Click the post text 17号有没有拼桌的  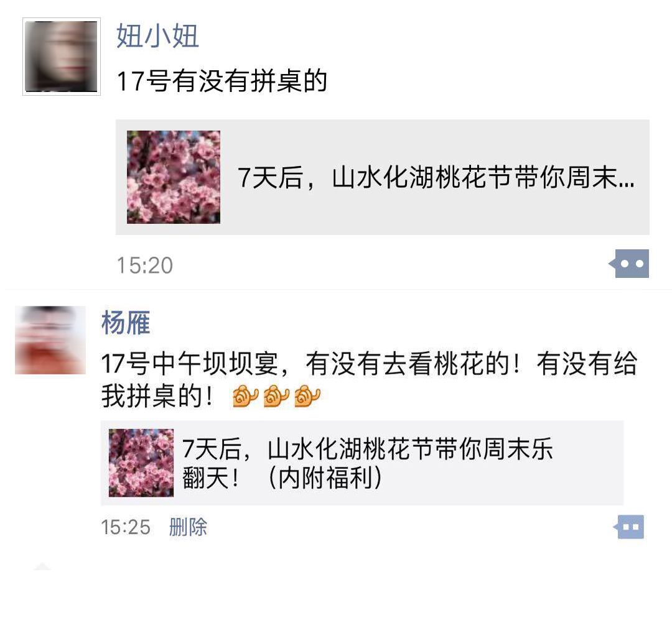[222, 81]
